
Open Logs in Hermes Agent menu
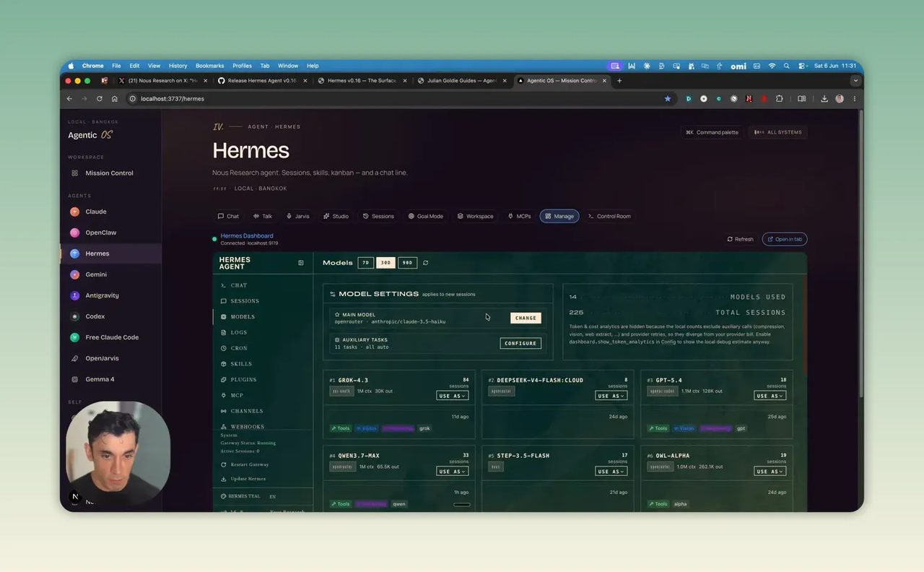(238, 332)
